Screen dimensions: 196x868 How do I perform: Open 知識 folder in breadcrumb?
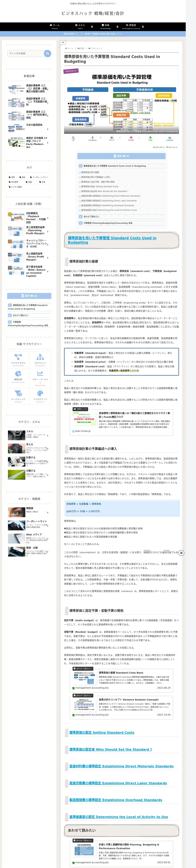pos(81,48)
